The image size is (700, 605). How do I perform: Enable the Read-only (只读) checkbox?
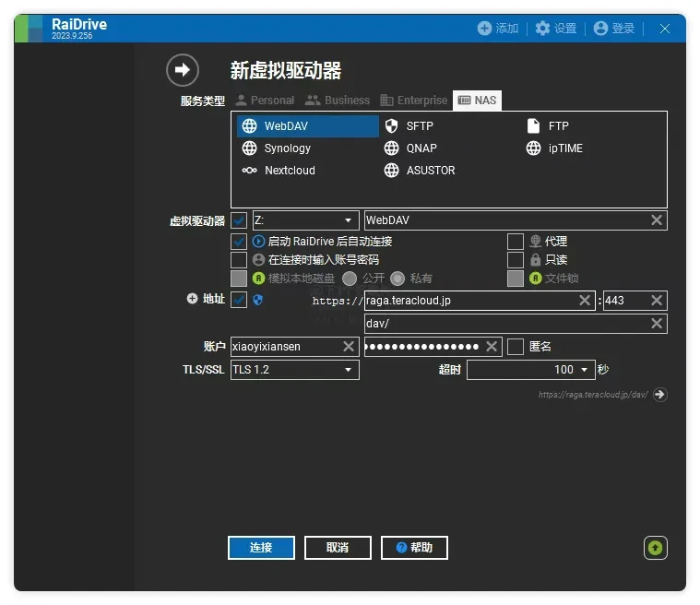(x=516, y=260)
